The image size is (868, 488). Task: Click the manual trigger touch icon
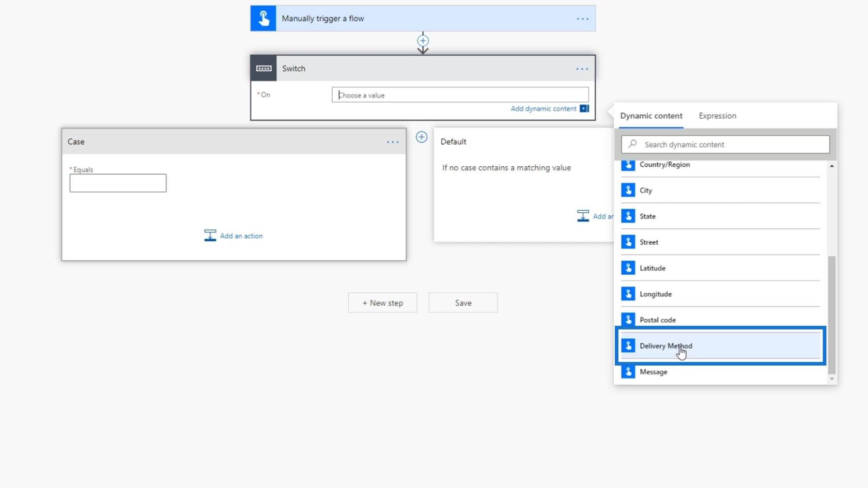click(263, 19)
